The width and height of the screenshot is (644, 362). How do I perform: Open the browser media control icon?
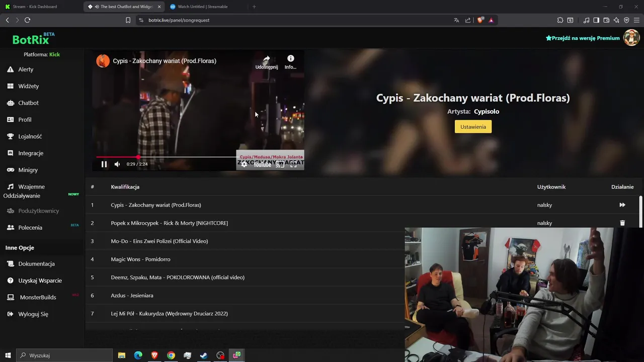point(586,20)
